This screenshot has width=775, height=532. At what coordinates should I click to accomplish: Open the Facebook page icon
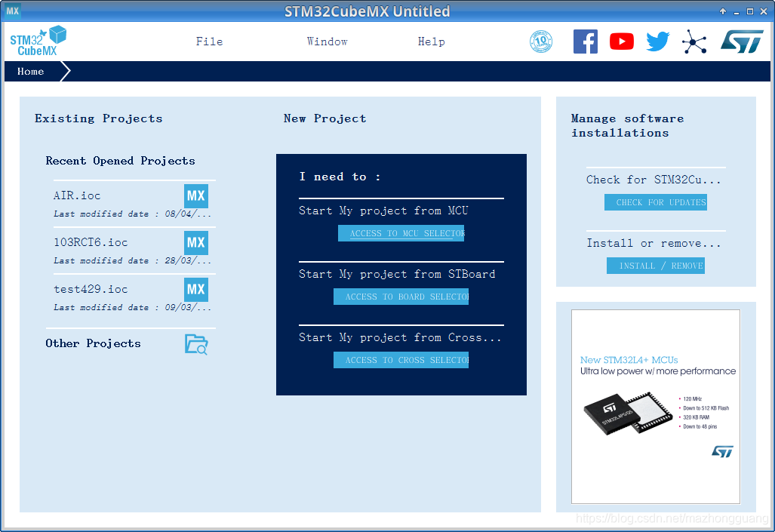click(585, 42)
